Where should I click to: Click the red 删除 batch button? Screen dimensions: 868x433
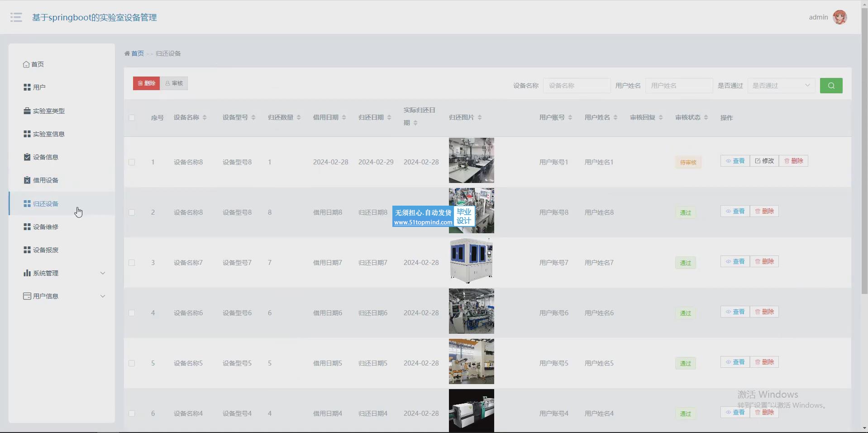(146, 83)
